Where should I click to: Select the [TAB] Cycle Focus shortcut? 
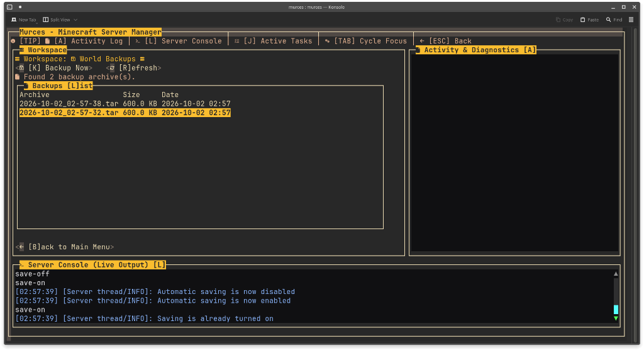point(370,41)
